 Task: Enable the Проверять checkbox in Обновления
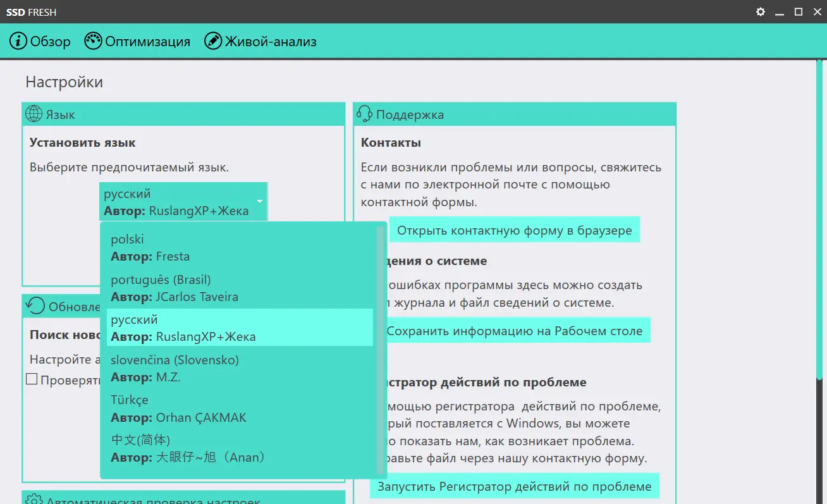[32, 378]
